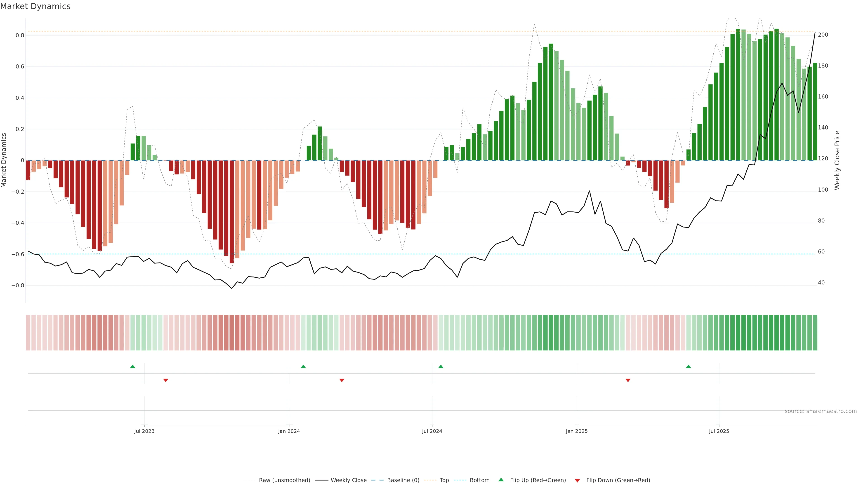Image resolution: width=868 pixels, height=488 pixels.
Task: Click the red flip-down triangle after Jul 2023
Action: (165, 380)
